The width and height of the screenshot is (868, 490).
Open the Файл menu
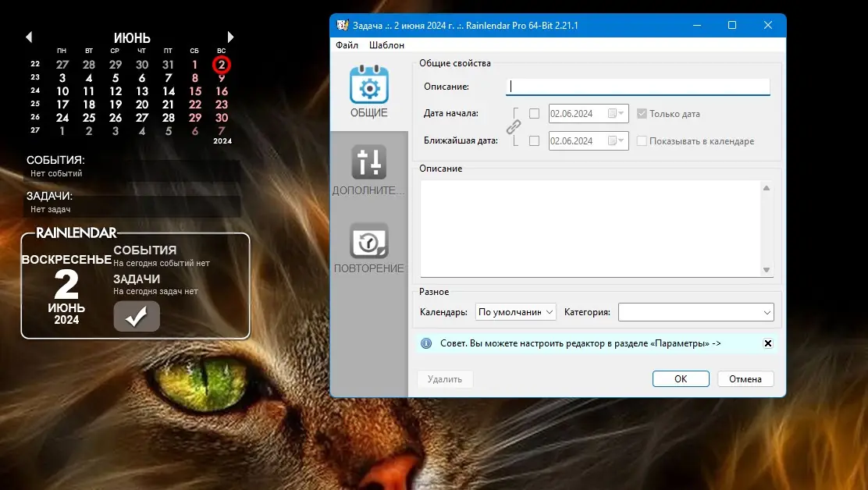pos(347,44)
